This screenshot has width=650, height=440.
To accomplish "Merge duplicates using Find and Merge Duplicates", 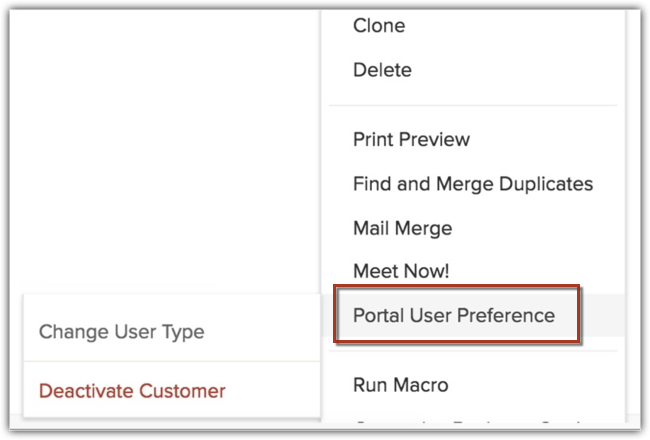I will pyautogui.click(x=472, y=184).
